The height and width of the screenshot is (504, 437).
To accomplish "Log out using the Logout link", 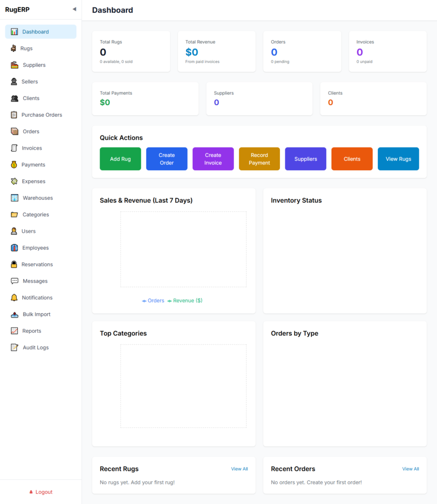I will 41,492.
